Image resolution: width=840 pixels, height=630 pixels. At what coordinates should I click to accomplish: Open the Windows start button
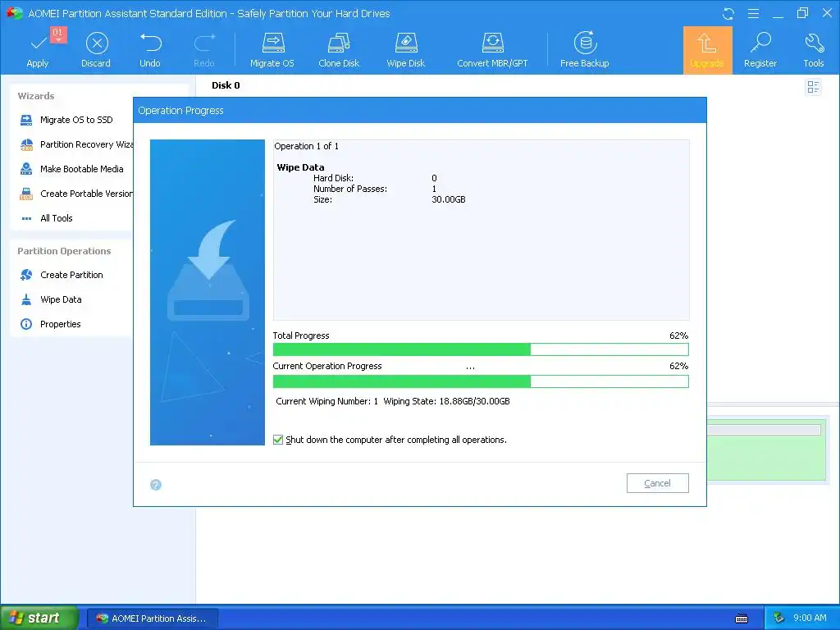[x=39, y=618]
